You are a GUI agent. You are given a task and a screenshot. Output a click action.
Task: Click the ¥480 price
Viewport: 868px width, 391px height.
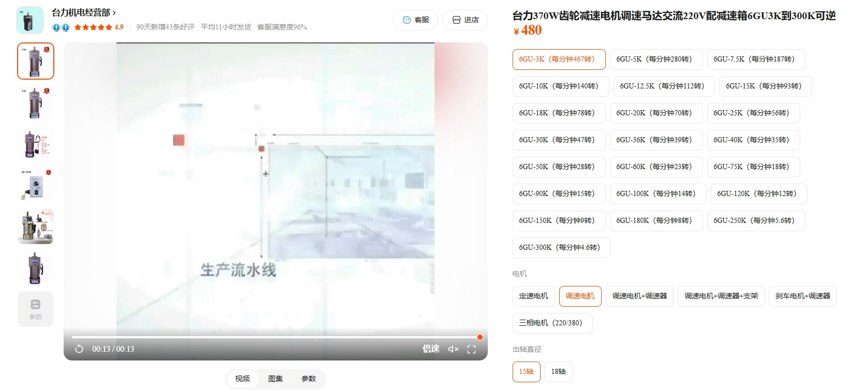point(528,31)
